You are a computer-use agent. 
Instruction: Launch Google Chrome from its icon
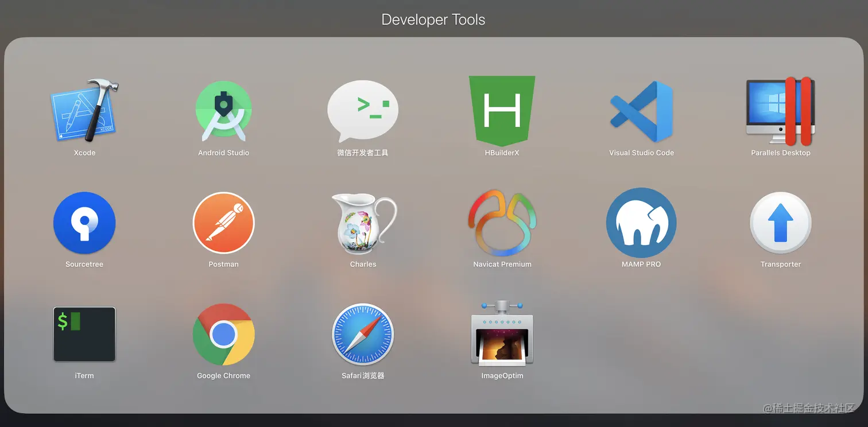pos(223,334)
